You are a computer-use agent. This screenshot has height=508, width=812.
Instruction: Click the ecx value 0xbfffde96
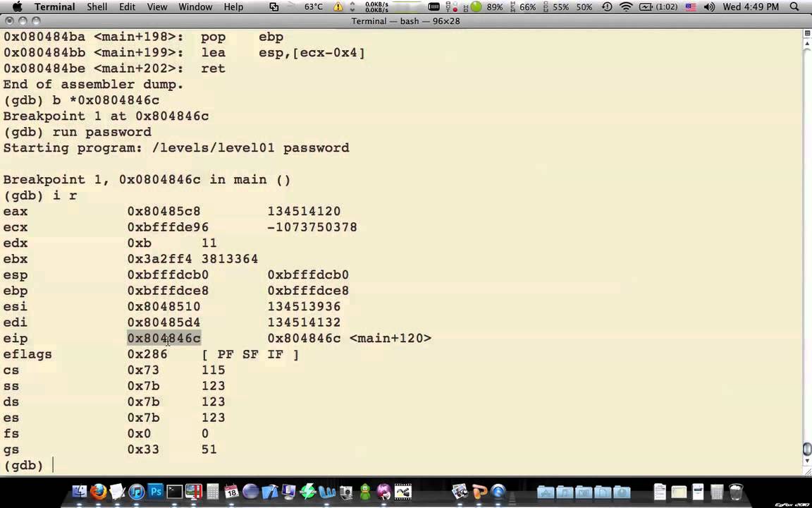168,227
